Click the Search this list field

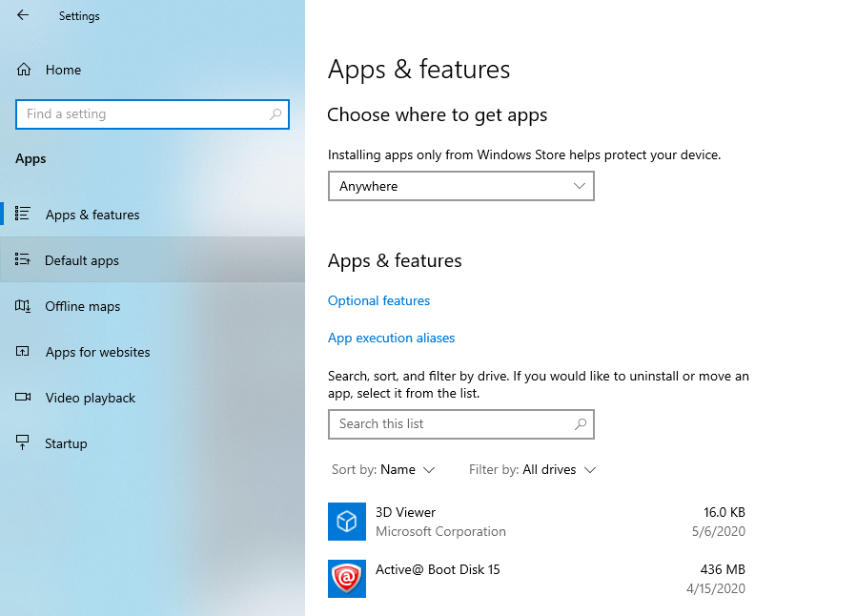(x=460, y=424)
